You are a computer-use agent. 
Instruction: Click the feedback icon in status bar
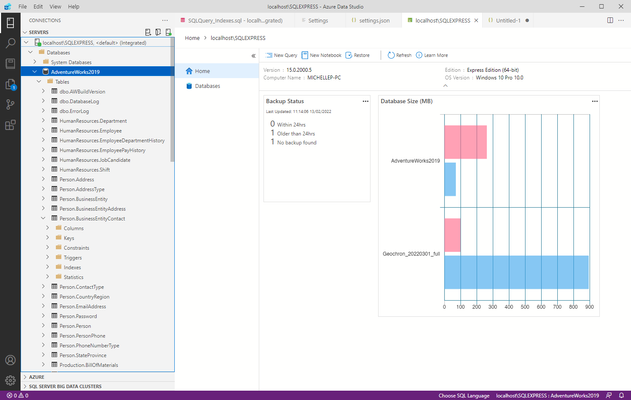coord(609,396)
